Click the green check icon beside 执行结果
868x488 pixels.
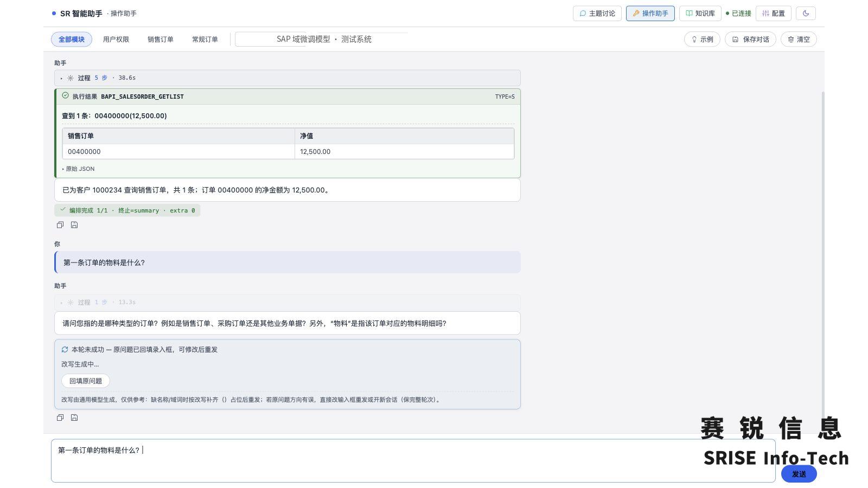66,96
